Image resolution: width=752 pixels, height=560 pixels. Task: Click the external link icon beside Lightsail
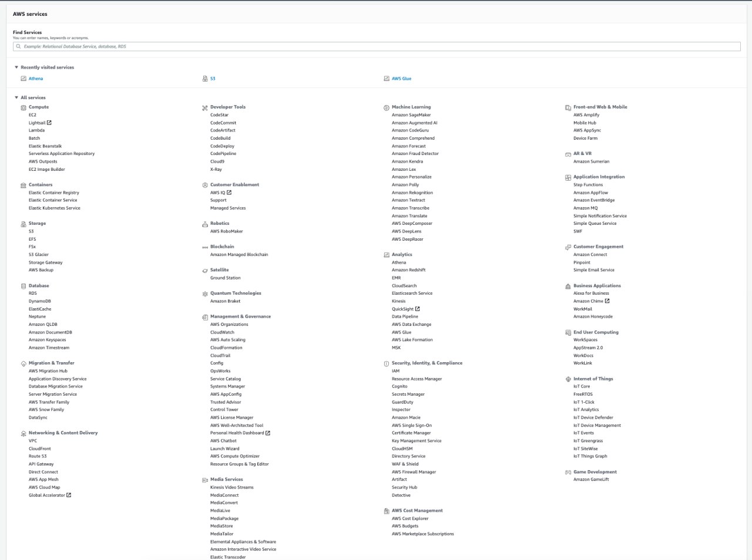49,123
